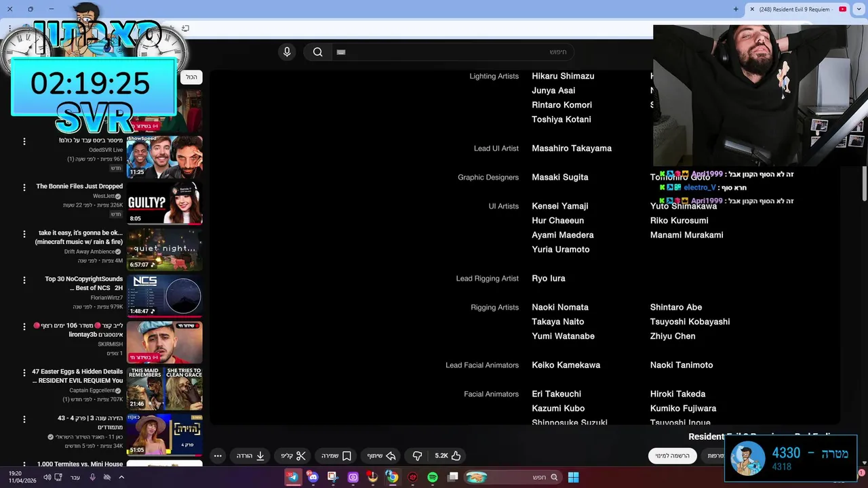This screenshot has width=868, height=488.
Task: Open Chrome's three-dot menu
Action: click(9, 28)
